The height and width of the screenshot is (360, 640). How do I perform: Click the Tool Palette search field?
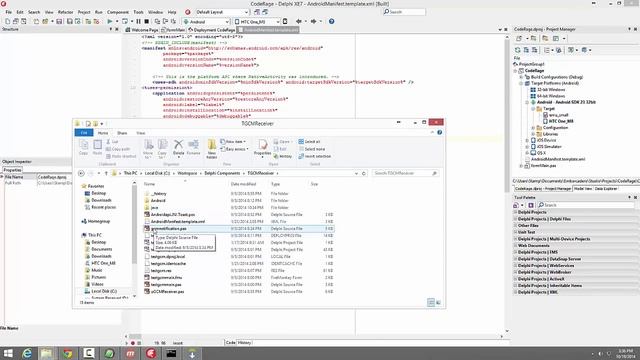click(x=585, y=205)
